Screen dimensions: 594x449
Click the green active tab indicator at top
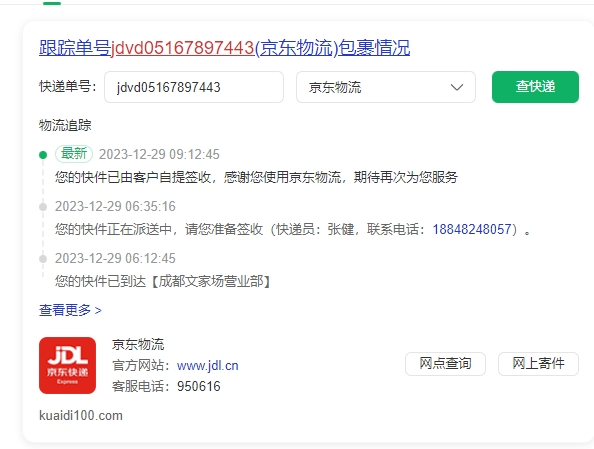coord(52,3)
